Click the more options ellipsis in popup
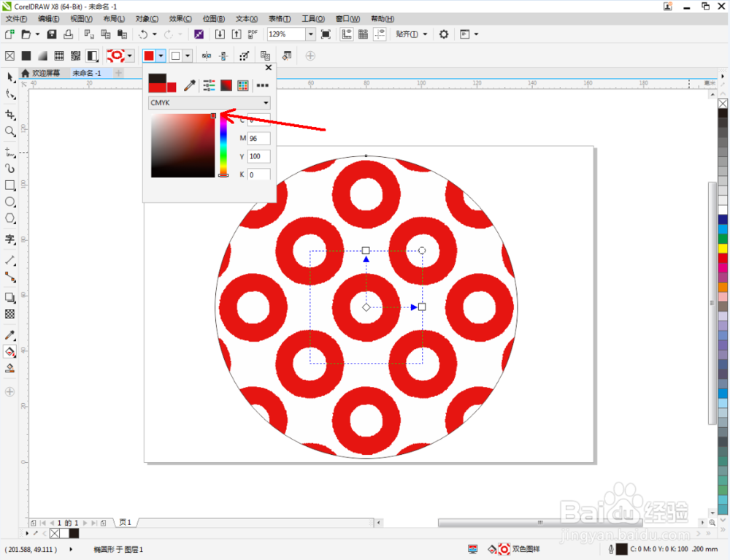The height and width of the screenshot is (560, 730). point(263,85)
